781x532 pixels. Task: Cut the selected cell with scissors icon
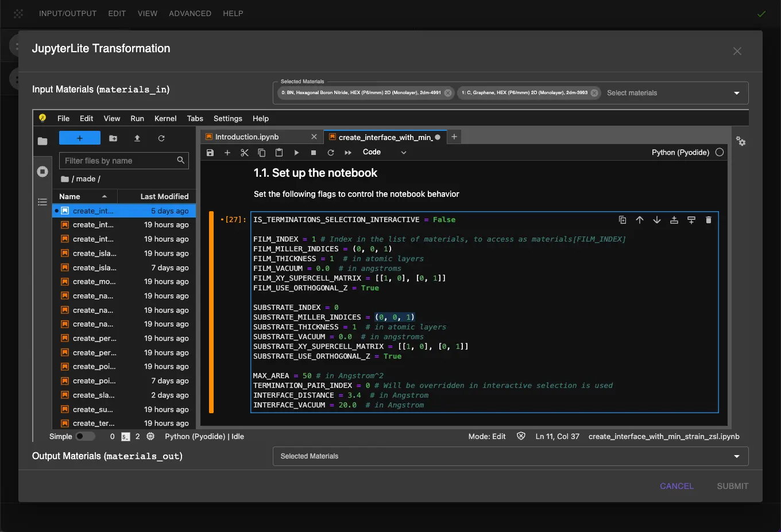click(x=245, y=153)
